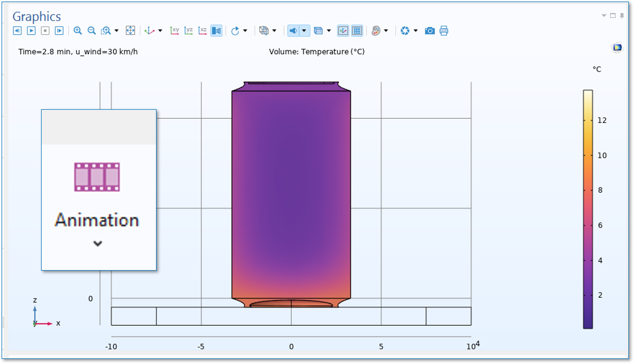634x364 pixels.
Task: Click the Animation film strip button
Action: (x=97, y=177)
